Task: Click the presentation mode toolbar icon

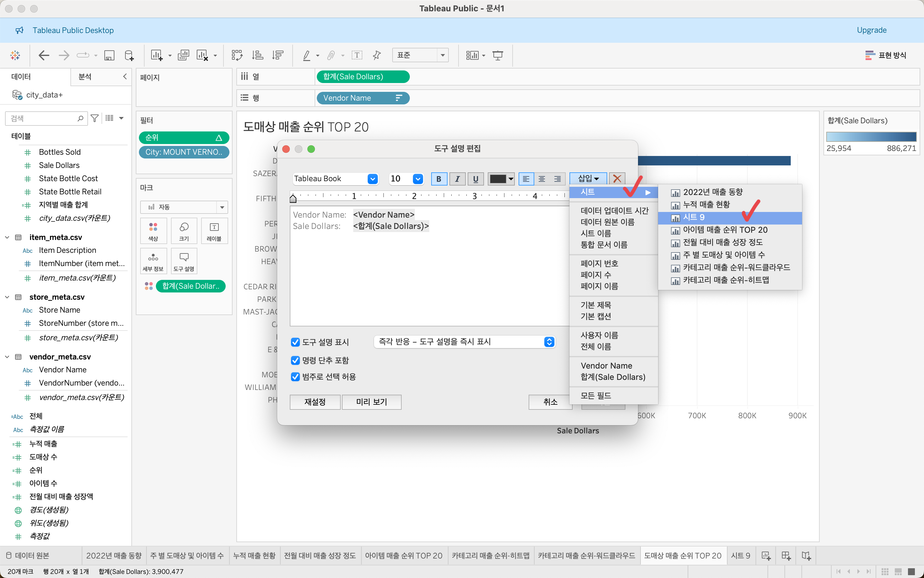Action: pyautogui.click(x=497, y=55)
